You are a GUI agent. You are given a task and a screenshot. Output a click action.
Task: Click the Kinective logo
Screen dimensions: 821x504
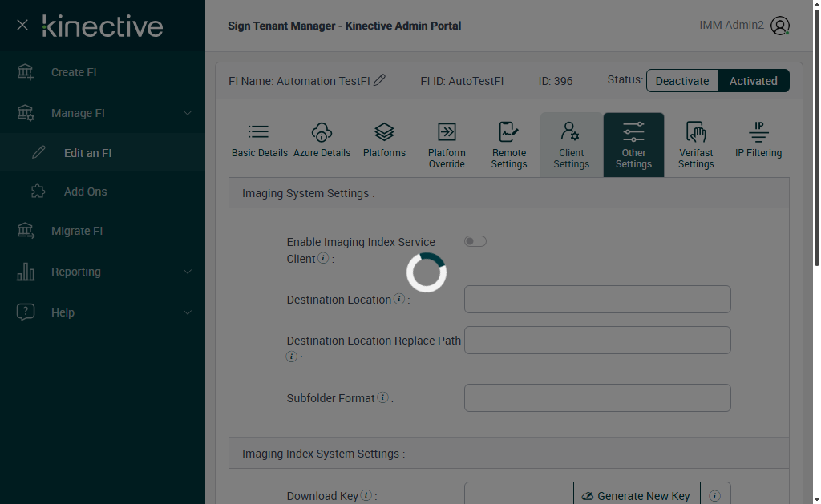coord(103,26)
